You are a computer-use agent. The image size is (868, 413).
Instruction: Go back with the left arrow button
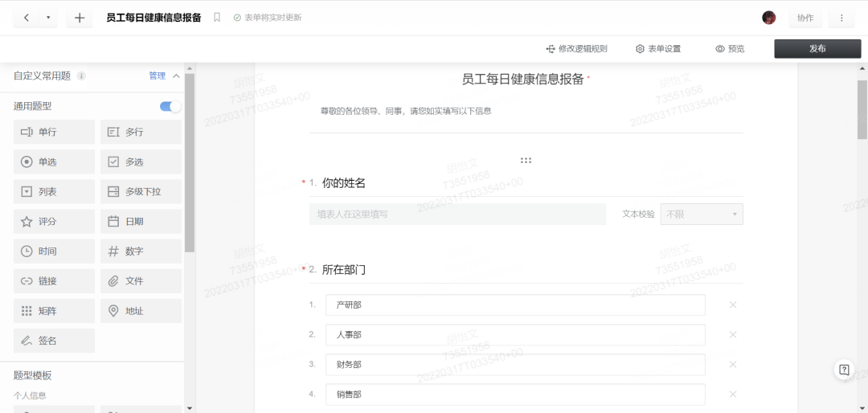[x=27, y=18]
